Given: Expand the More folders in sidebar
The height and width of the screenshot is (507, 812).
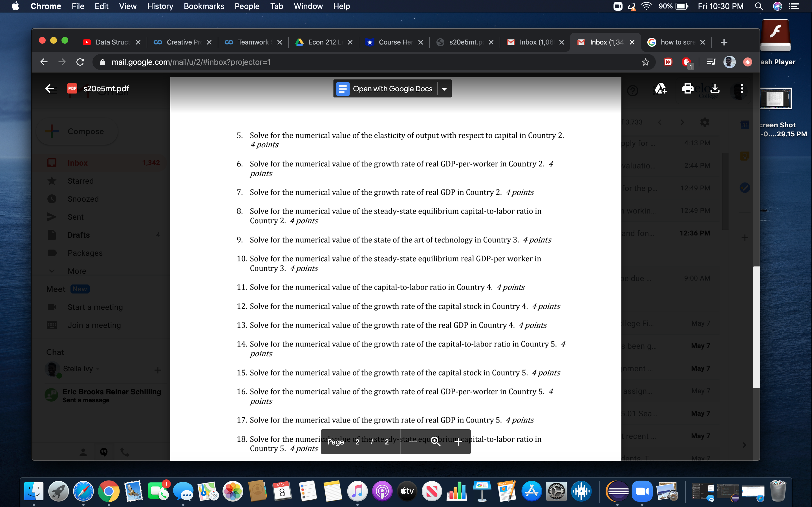Looking at the screenshot, I should tap(76, 271).
